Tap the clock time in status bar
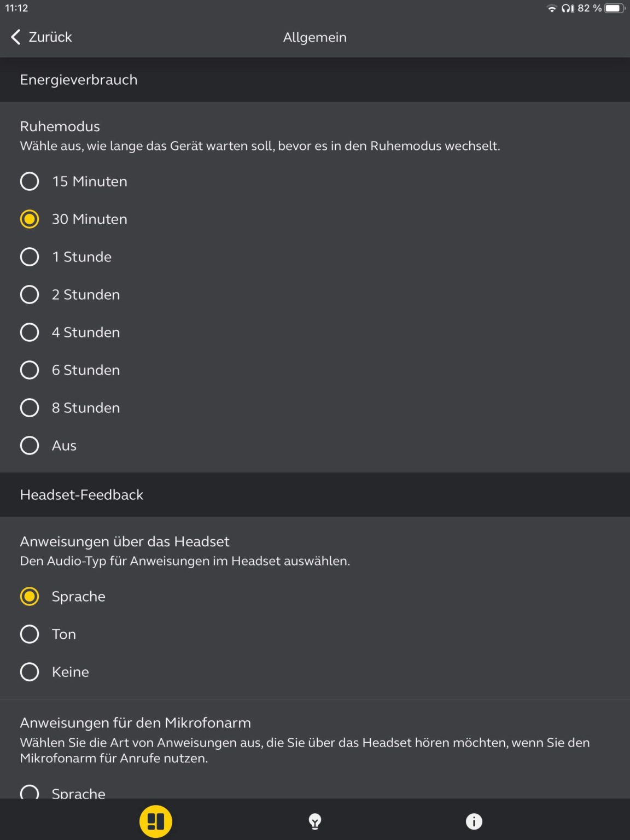Image resolution: width=630 pixels, height=840 pixels. click(x=16, y=8)
